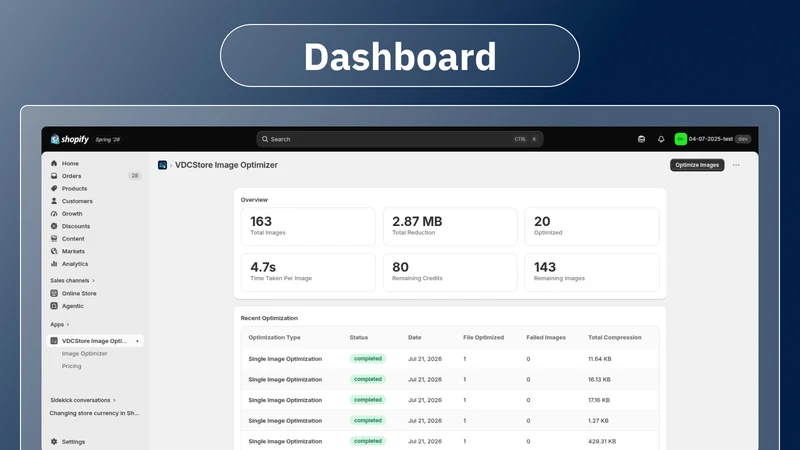Image resolution: width=800 pixels, height=450 pixels.
Task: Click the Products tag icon
Action: (x=54, y=188)
